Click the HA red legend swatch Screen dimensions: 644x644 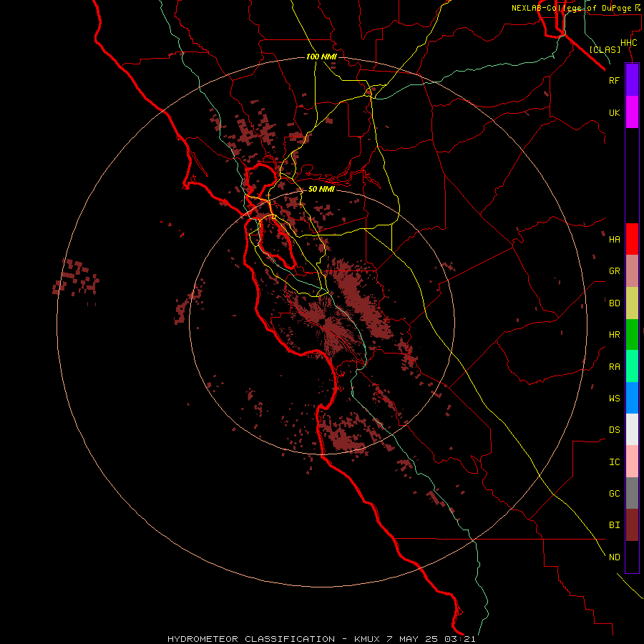(x=632, y=239)
